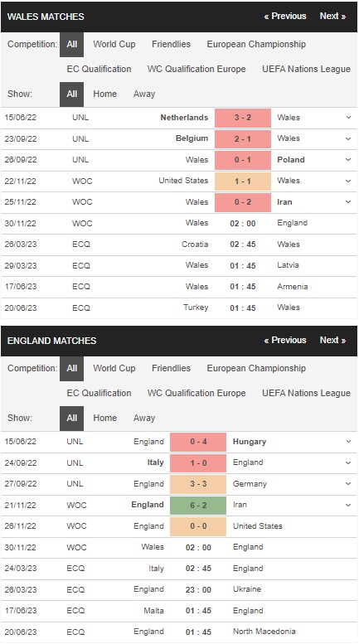
Task: Select European Championship filter for England
Action: [x=256, y=368]
